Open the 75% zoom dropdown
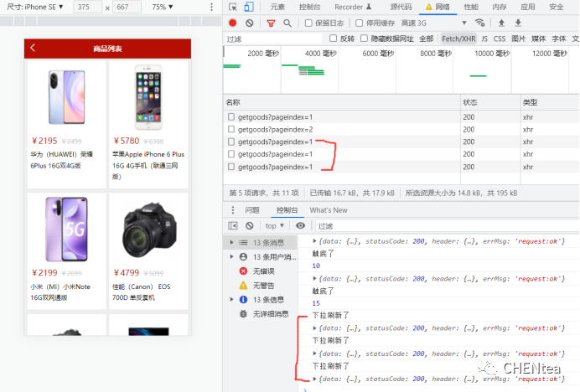This screenshot has width=580, height=392. point(163,7)
